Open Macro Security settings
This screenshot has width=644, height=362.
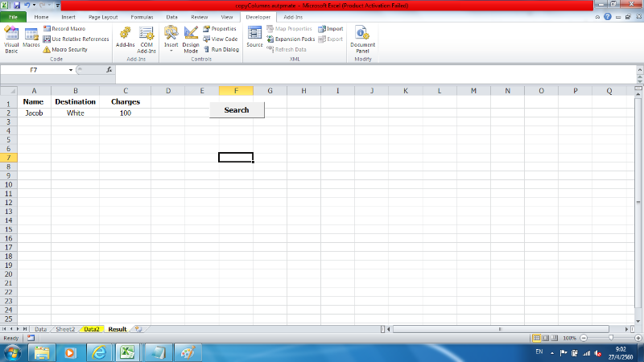pyautogui.click(x=47, y=50)
